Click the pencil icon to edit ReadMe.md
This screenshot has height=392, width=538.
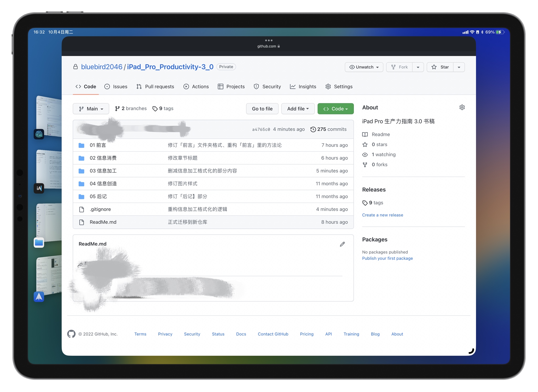342,244
